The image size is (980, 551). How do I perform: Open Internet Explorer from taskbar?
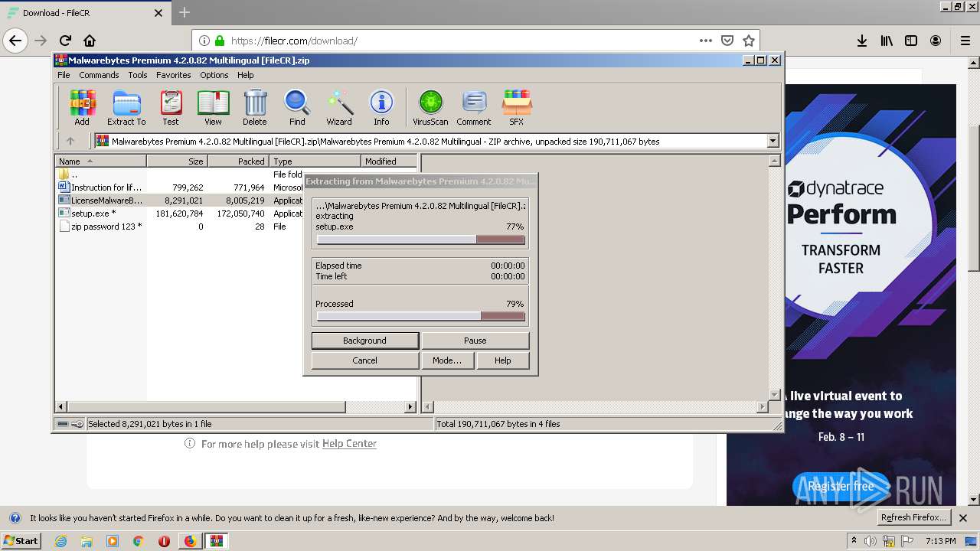(x=61, y=541)
